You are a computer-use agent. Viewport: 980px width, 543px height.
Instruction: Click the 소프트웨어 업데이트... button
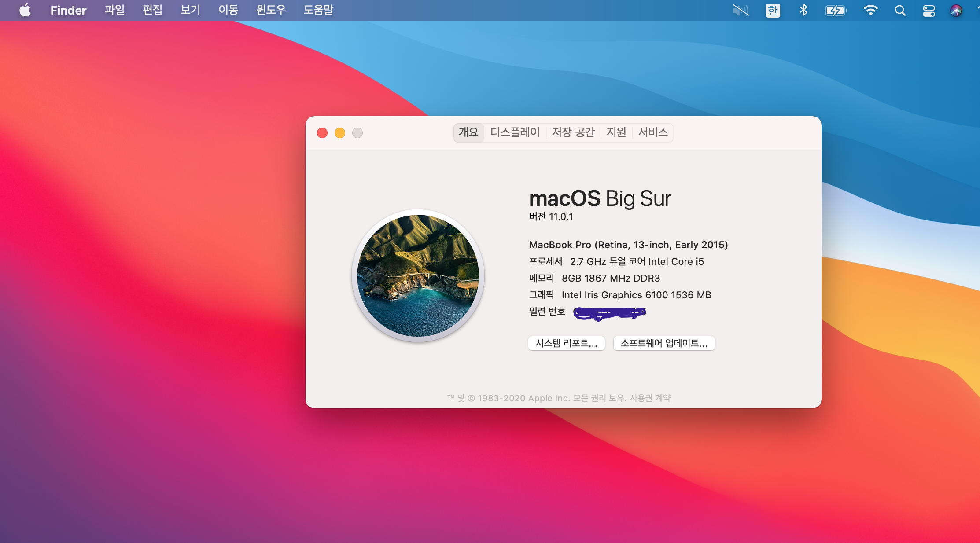pos(664,343)
